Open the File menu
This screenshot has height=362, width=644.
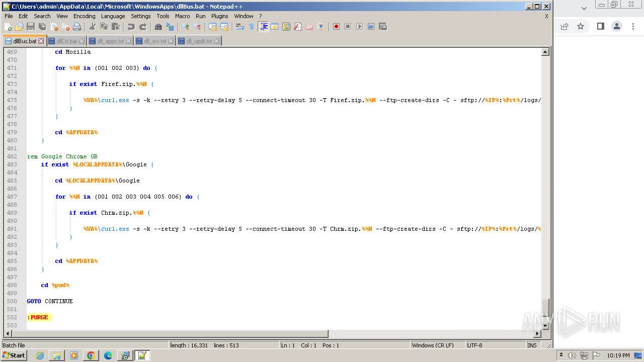click(x=9, y=16)
